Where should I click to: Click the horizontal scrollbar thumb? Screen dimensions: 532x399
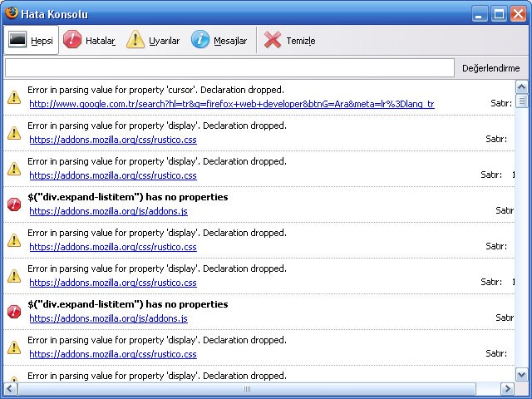click(x=246, y=389)
